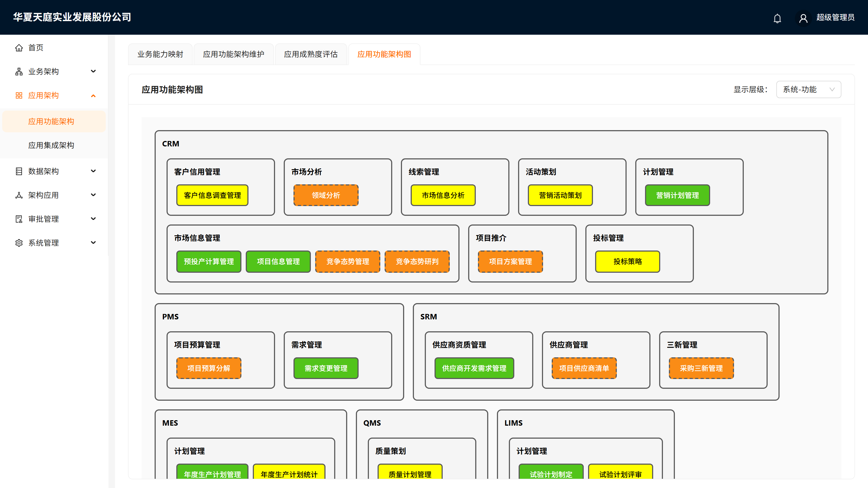This screenshot has height=488, width=868.
Task: Click the 业务架构 hierarchy icon
Action: tap(19, 72)
